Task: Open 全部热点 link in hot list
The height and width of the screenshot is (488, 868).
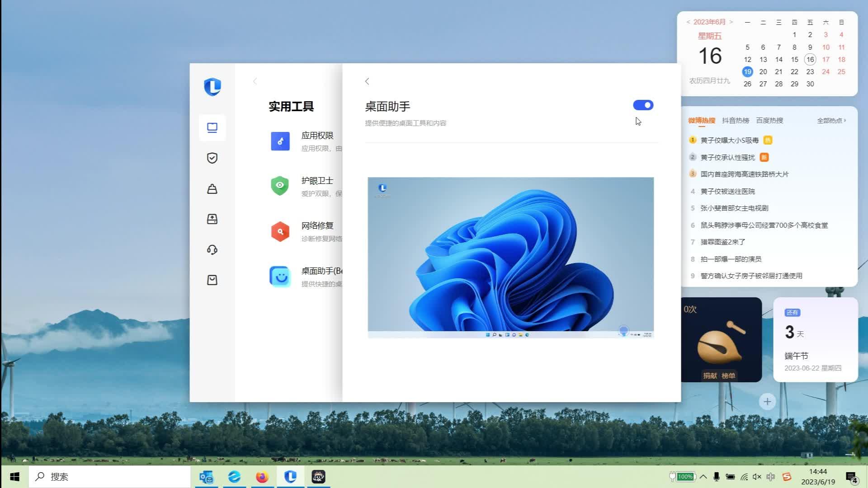Action: pyautogui.click(x=831, y=121)
